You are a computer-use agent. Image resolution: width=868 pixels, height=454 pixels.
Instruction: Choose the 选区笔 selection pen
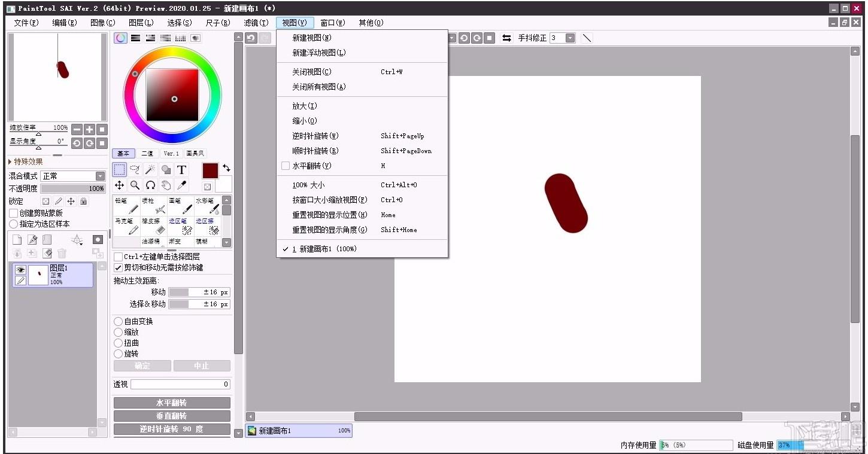tap(180, 226)
